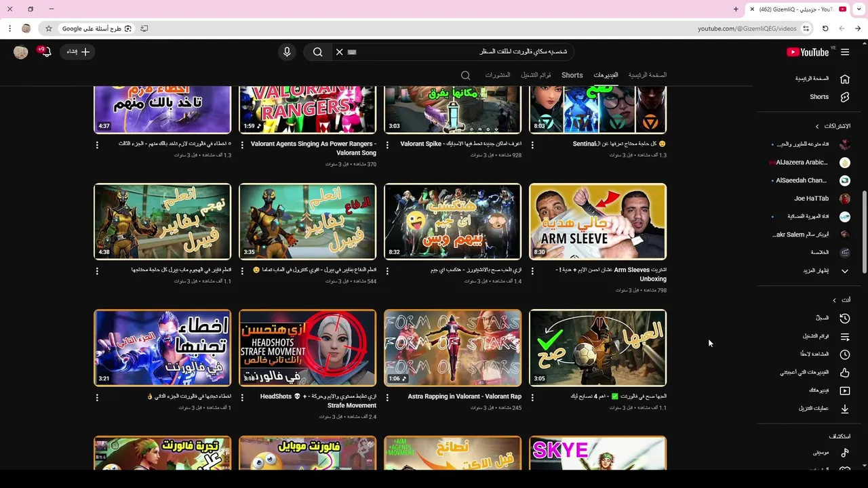This screenshot has height=488, width=868.
Task: Open the Create إنشاء button
Action: 78,52
